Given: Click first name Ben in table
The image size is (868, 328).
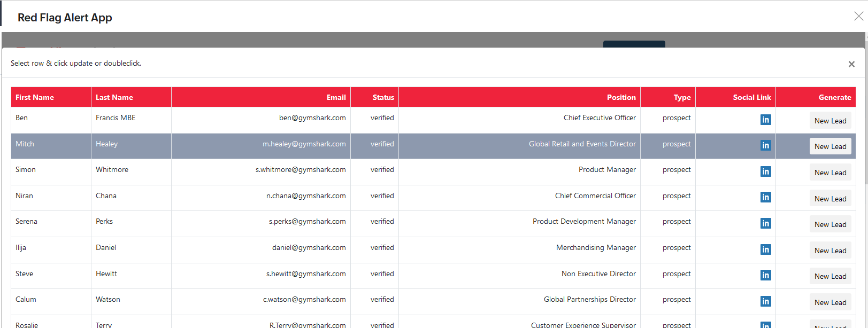Looking at the screenshot, I should pyautogui.click(x=21, y=118).
